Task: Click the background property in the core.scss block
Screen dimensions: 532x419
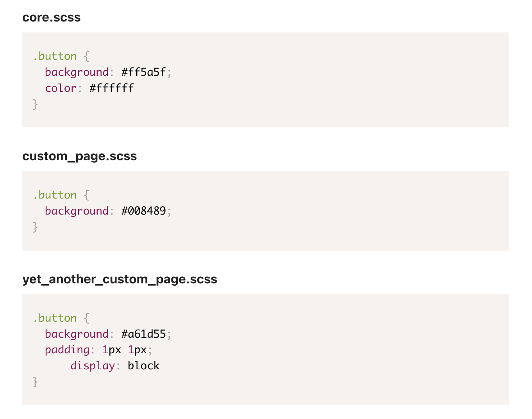Action: point(77,73)
